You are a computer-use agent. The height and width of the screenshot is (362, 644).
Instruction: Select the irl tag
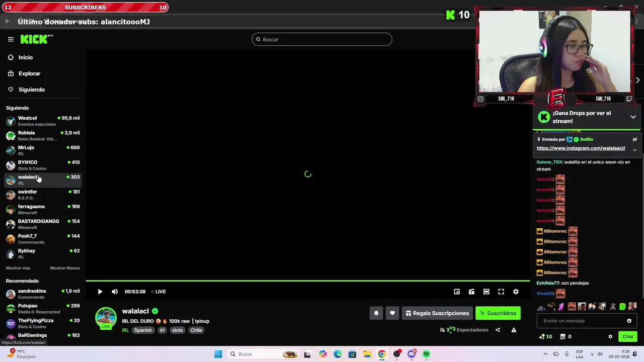pyautogui.click(x=162, y=330)
